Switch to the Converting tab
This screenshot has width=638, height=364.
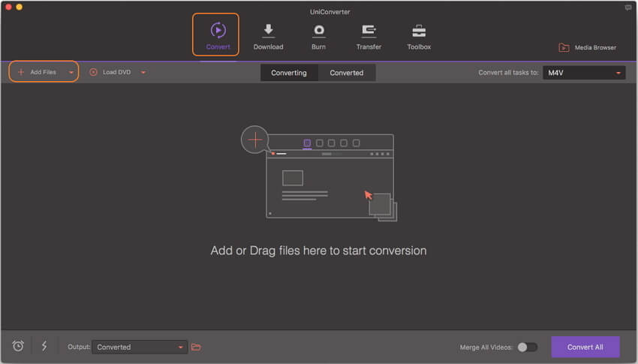point(289,73)
